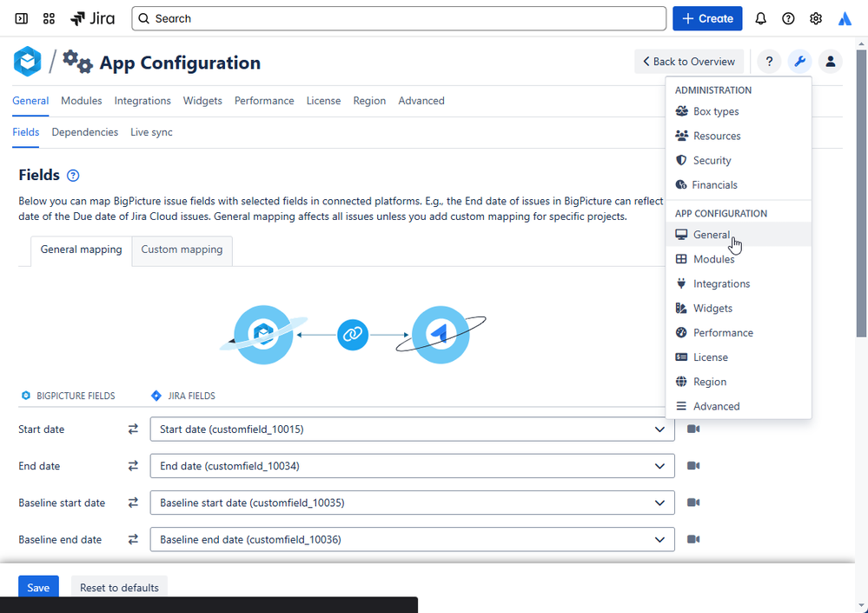Expand the Baseline end date dropdown

pos(412,539)
